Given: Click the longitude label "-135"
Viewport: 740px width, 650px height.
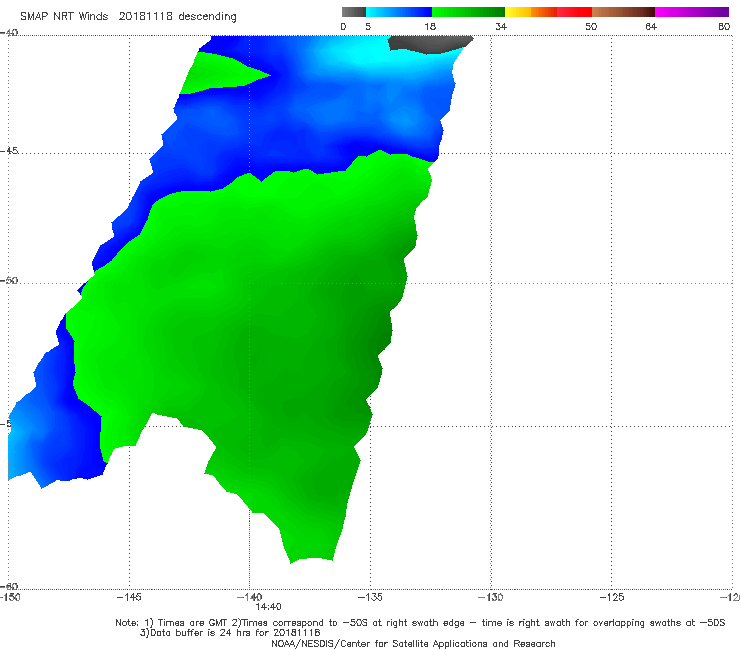Looking at the screenshot, I should tap(370, 598).
